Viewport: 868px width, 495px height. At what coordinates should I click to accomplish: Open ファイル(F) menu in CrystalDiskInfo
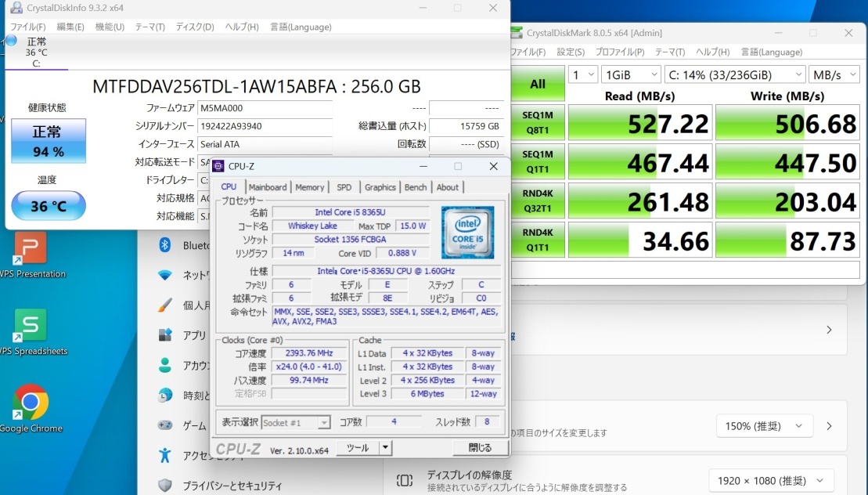tap(27, 27)
